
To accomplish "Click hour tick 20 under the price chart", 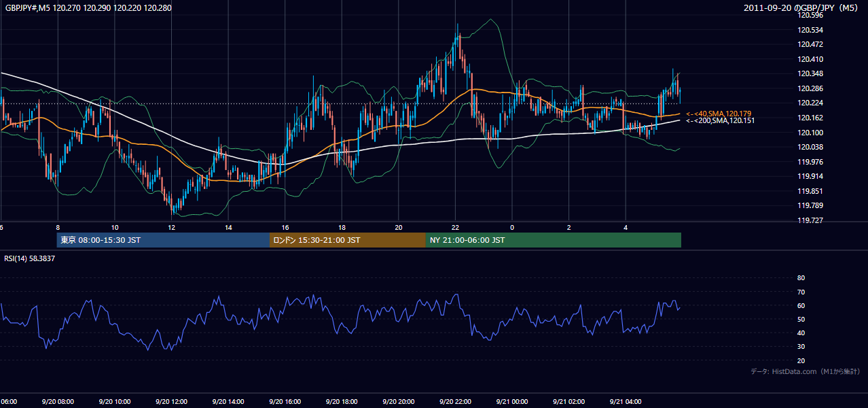I will click(x=399, y=227).
